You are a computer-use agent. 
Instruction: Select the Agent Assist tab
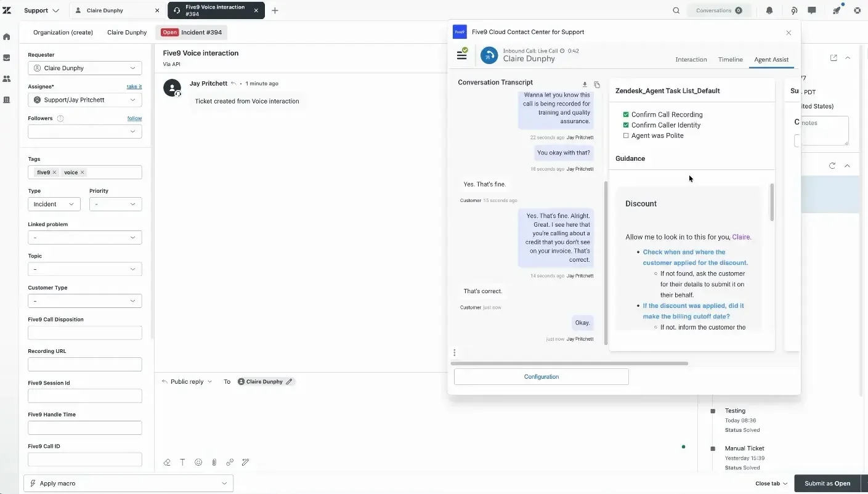771,60
